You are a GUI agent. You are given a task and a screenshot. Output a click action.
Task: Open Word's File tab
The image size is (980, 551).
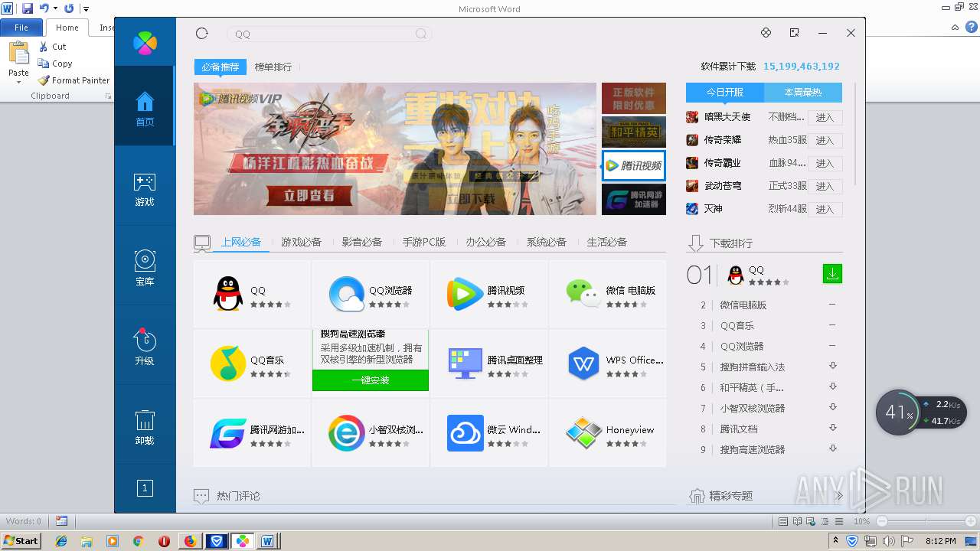pyautogui.click(x=21, y=28)
